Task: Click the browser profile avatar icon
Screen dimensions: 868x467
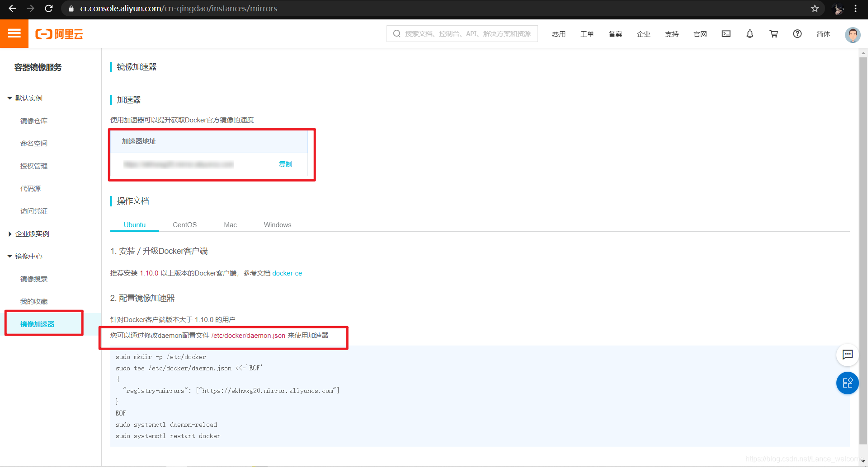Action: [838, 9]
